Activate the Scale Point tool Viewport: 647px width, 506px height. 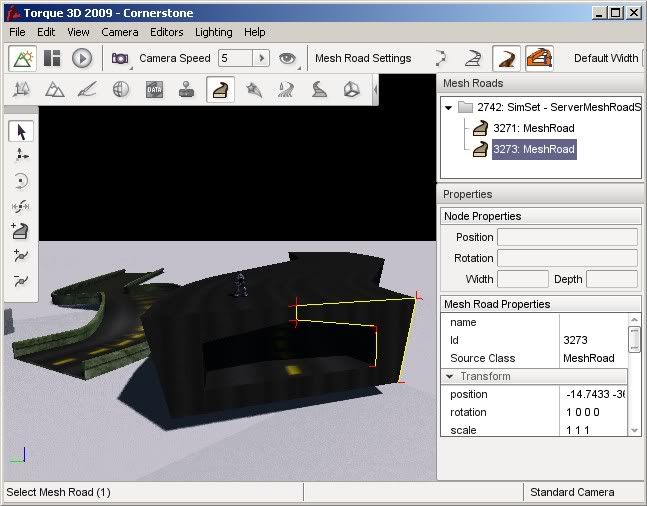tap(22, 206)
